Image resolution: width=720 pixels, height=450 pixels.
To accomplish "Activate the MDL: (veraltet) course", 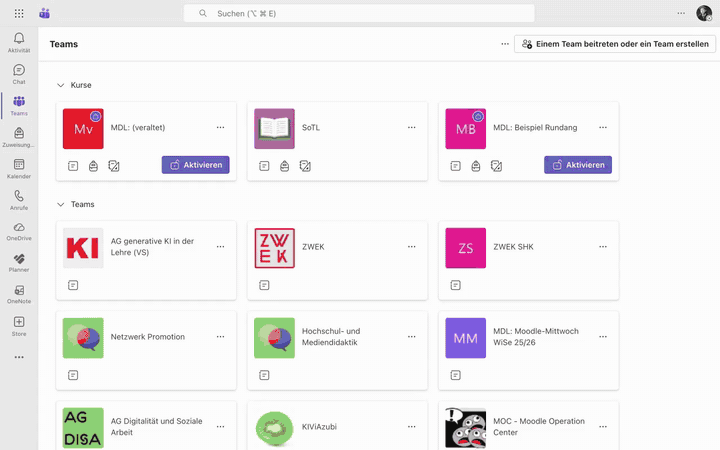I will click(x=196, y=165).
